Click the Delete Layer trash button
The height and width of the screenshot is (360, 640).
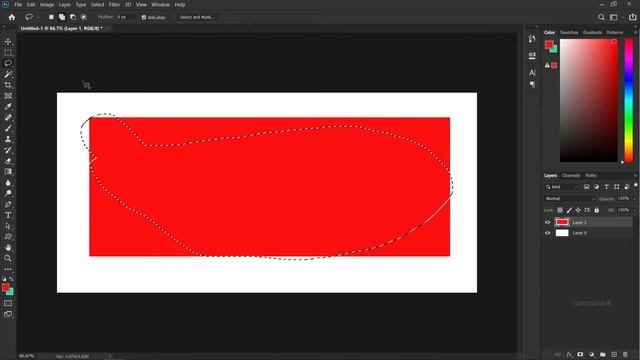(x=625, y=354)
